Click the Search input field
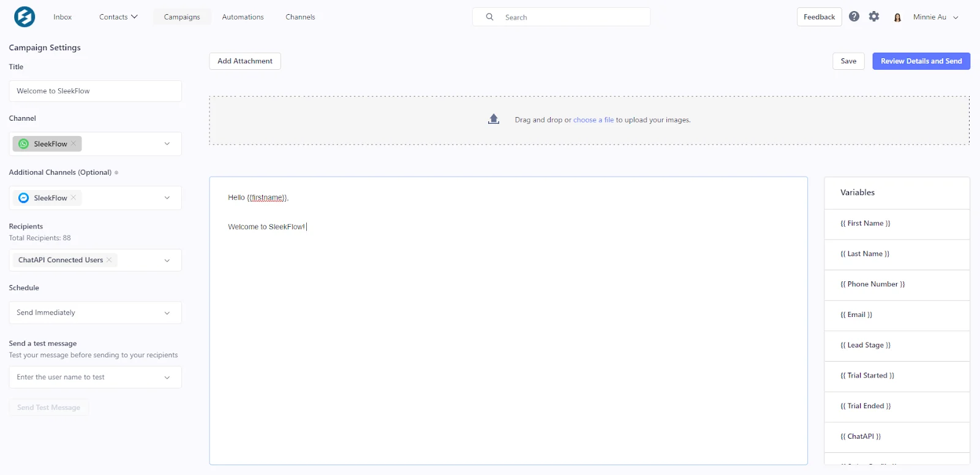The height and width of the screenshot is (475, 980). [562, 17]
